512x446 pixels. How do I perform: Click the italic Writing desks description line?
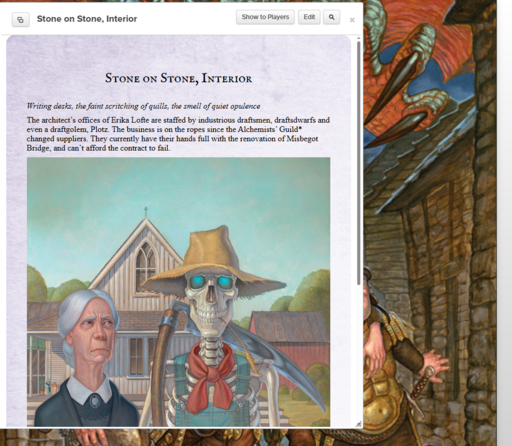click(143, 106)
